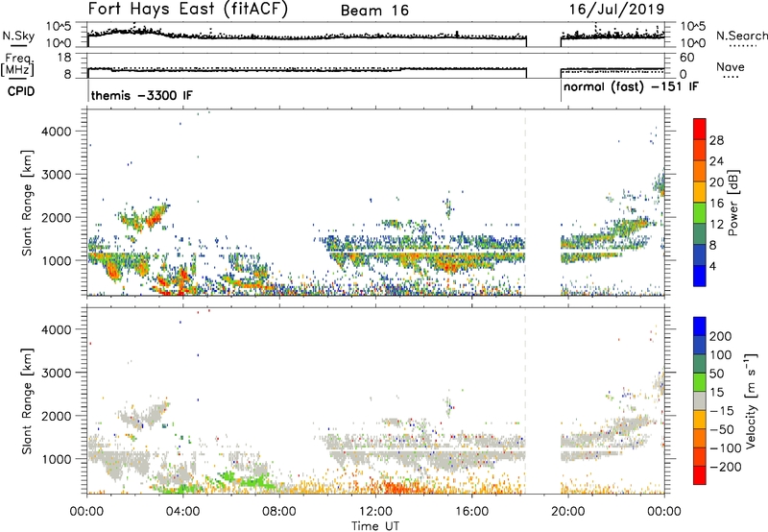Screen dimensions: 768x532
Task: Click the '12:00' time tick label
Action: tap(375, 512)
